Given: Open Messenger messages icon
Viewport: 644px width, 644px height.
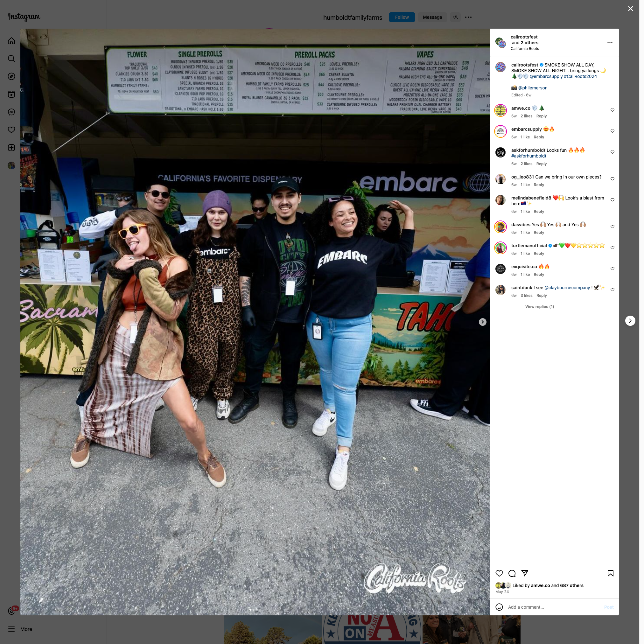Looking at the screenshot, I should pyautogui.click(x=11, y=112).
